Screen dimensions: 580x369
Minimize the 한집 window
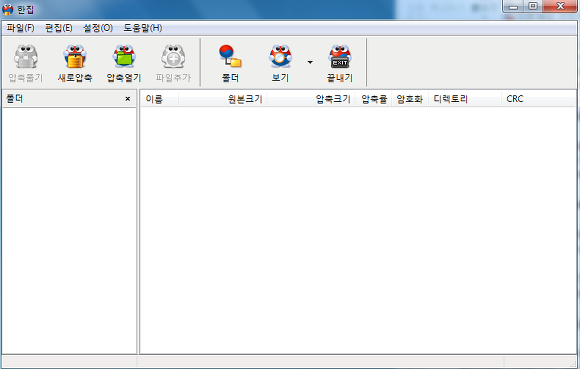point(513,6)
